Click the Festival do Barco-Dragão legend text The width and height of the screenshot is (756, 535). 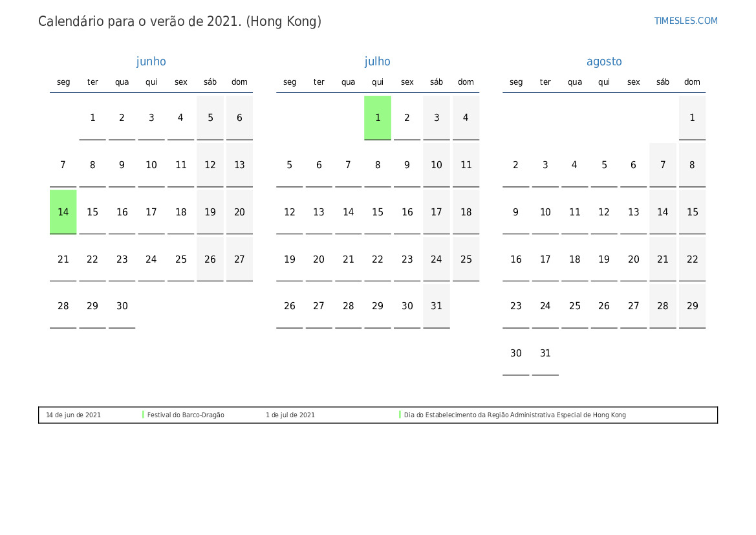pyautogui.click(x=186, y=415)
